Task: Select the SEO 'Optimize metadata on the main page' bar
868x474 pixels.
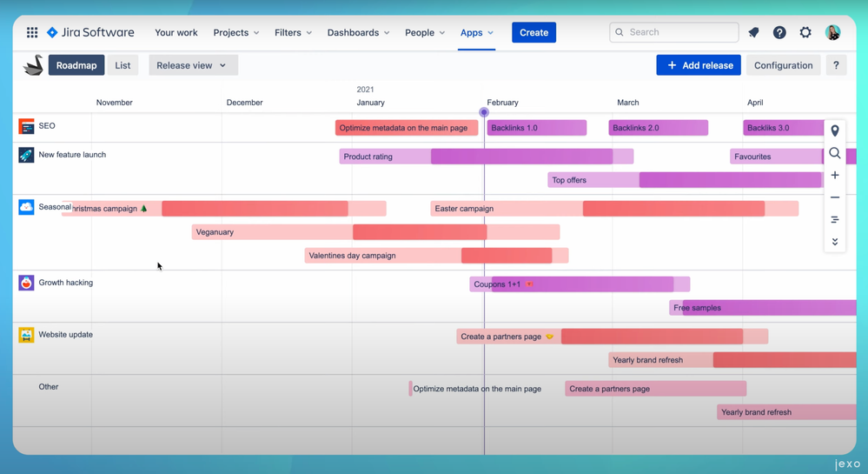Action: [407, 128]
